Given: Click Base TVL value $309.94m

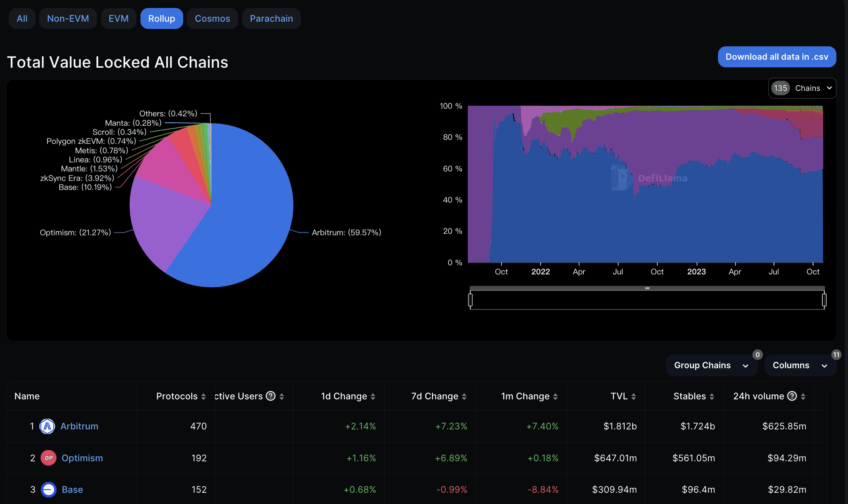Looking at the screenshot, I should click(x=614, y=490).
